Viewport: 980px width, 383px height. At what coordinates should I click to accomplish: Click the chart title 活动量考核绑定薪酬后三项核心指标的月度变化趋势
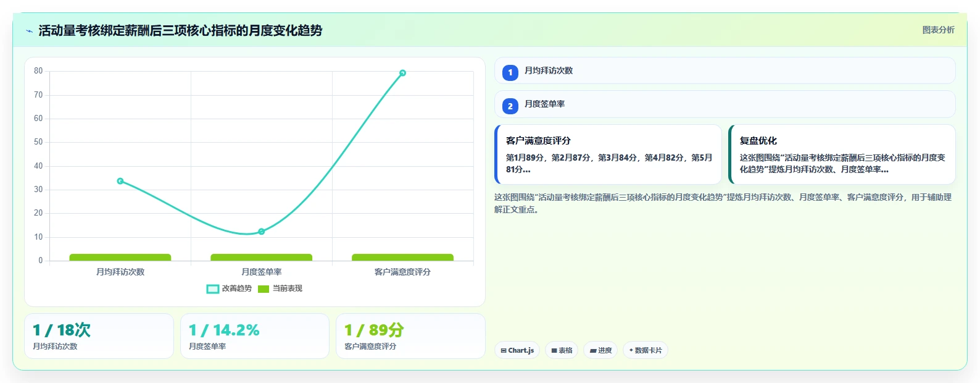click(180, 31)
